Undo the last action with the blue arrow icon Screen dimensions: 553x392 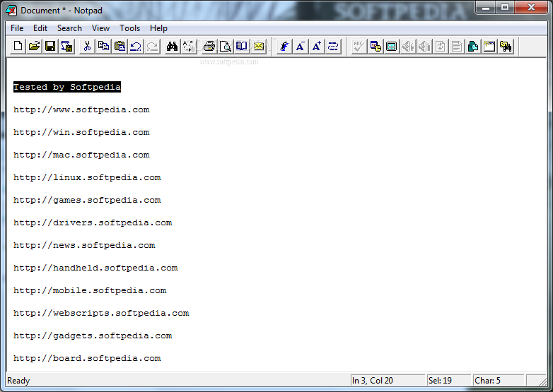pos(136,46)
